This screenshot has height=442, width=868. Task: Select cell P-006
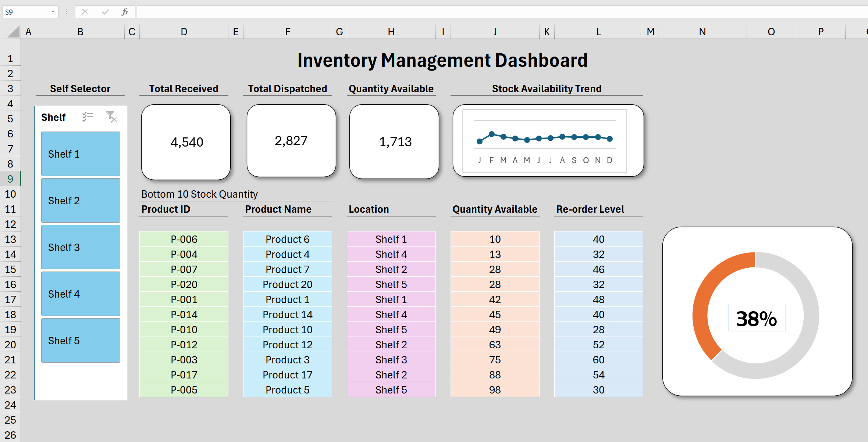pyautogui.click(x=184, y=239)
